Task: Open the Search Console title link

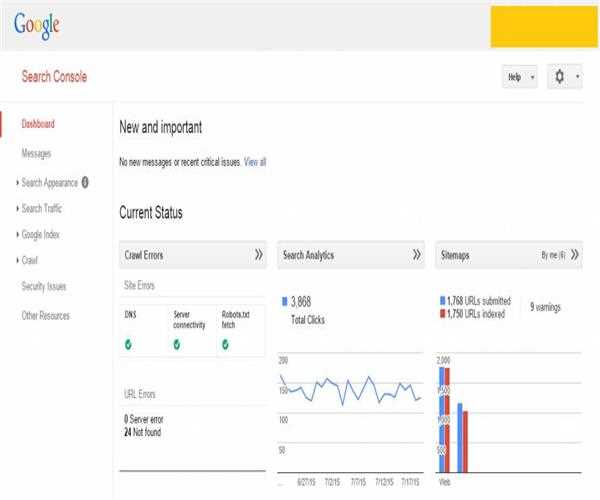Action: (x=54, y=77)
